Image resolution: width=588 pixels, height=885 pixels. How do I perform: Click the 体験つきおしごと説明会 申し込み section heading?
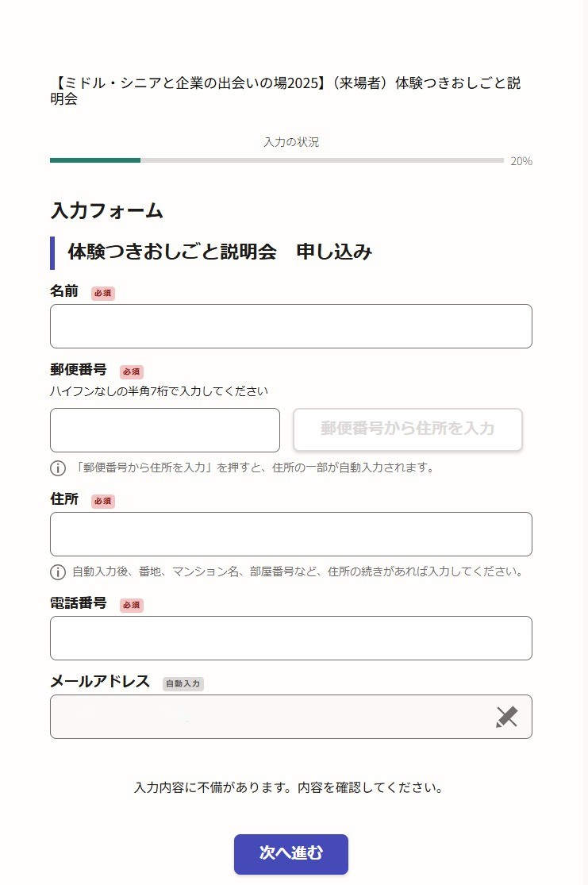tap(220, 252)
